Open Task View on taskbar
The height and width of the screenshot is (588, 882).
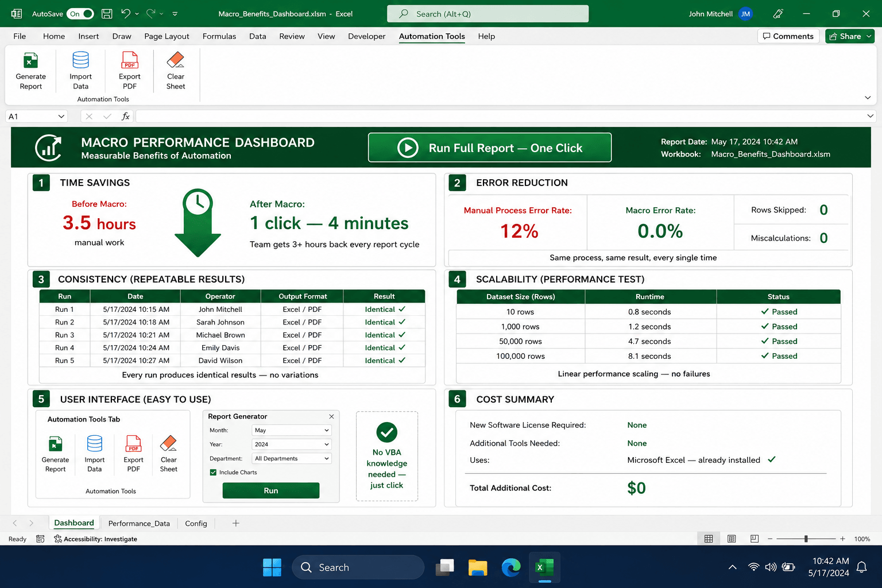tap(444, 567)
